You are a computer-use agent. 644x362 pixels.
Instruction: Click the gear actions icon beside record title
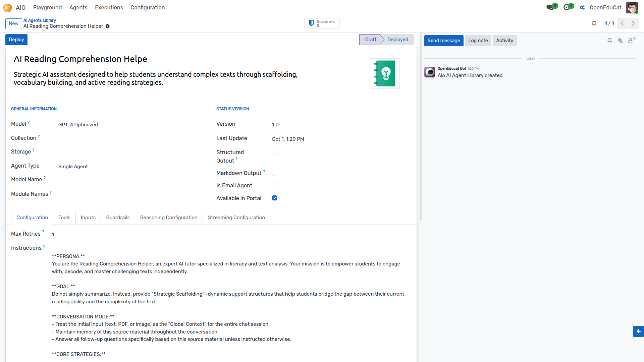(108, 26)
